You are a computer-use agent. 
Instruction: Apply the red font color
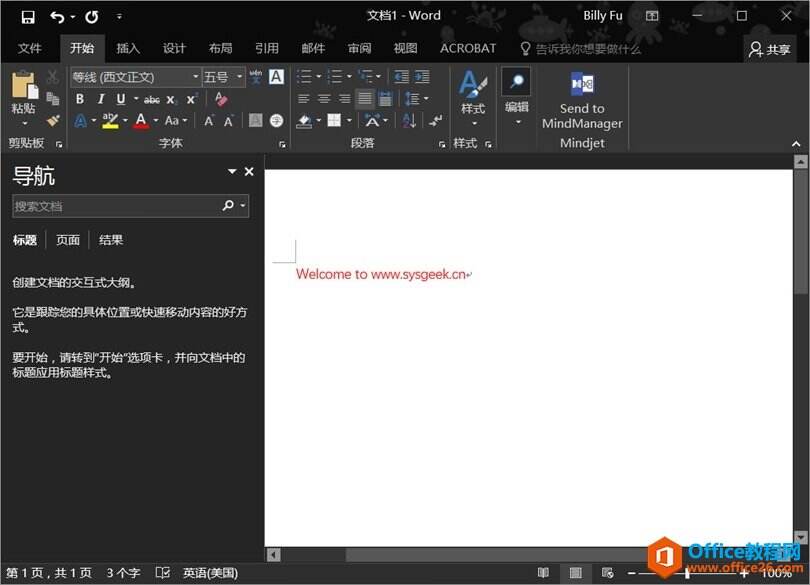click(x=141, y=121)
